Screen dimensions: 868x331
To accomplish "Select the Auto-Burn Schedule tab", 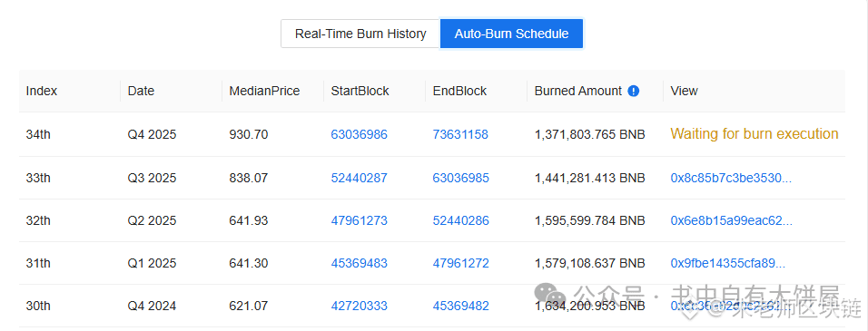I will point(511,34).
